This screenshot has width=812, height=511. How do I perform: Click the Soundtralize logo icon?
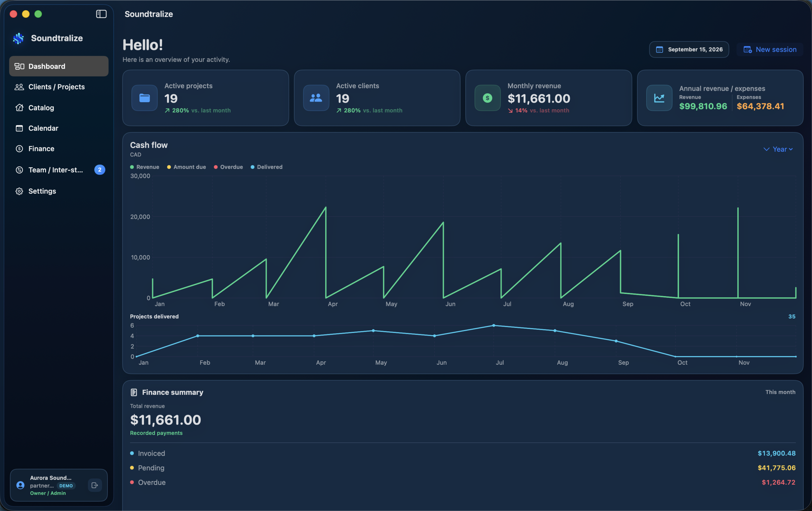click(x=18, y=38)
